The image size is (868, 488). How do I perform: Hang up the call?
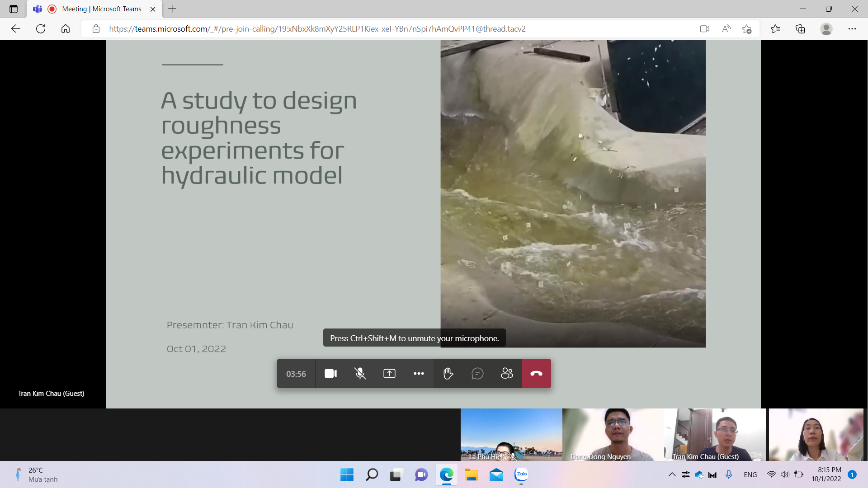click(x=536, y=374)
